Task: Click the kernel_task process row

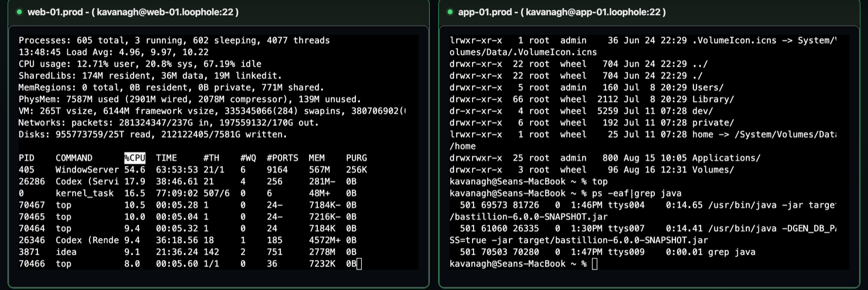Action: [188, 193]
